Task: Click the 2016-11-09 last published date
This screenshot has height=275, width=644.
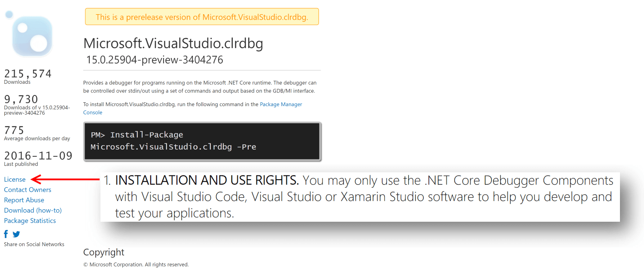Action: click(38, 156)
